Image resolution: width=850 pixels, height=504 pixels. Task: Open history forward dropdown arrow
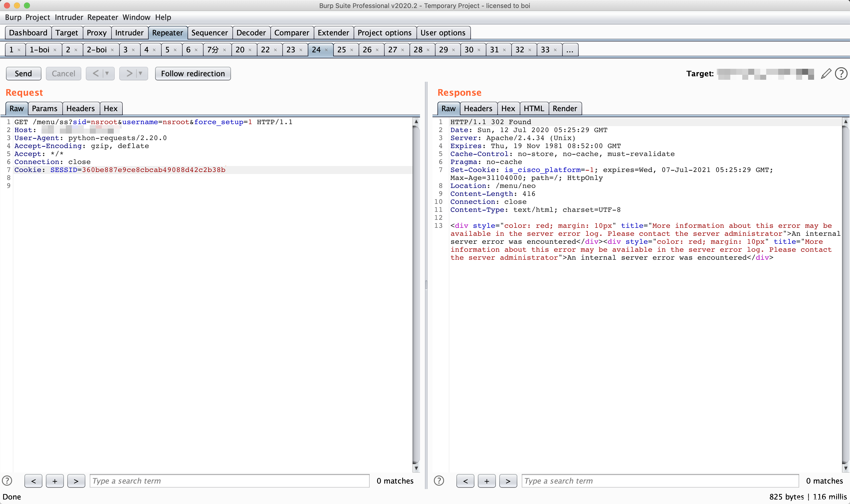point(140,73)
